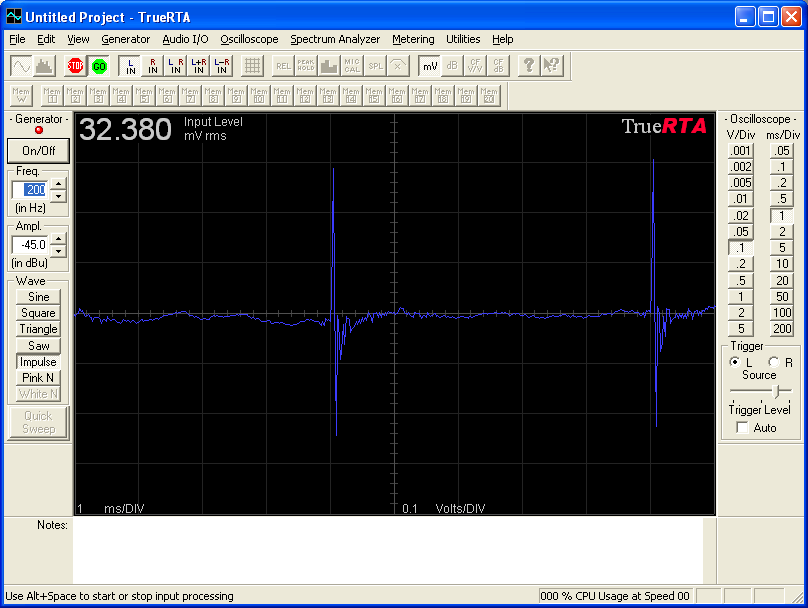Set V/Div to .05
This screenshot has height=608, width=808.
pyautogui.click(x=740, y=232)
